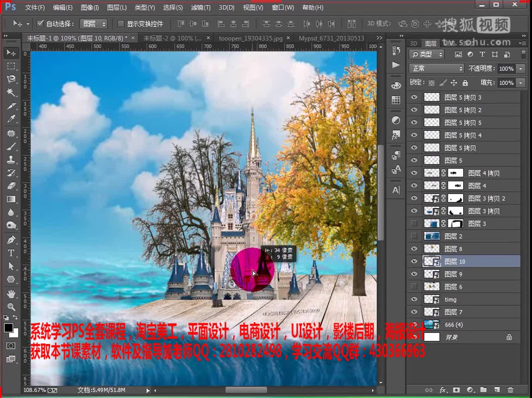The height and width of the screenshot is (398, 532).
Task: Select the Rectangular Marquee tool
Action: pyautogui.click(x=11, y=66)
